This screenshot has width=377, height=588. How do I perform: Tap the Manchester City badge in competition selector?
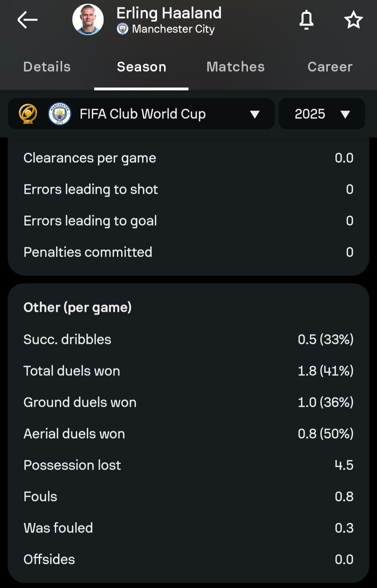pyautogui.click(x=60, y=114)
